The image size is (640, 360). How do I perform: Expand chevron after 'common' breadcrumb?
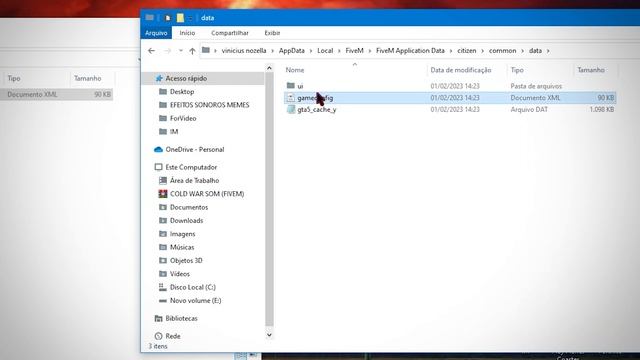point(522,51)
